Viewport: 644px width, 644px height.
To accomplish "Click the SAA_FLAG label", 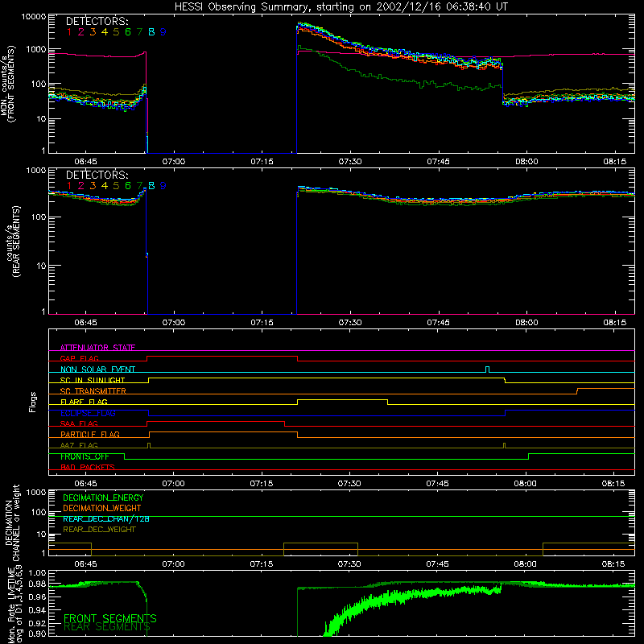I will tap(79, 423).
